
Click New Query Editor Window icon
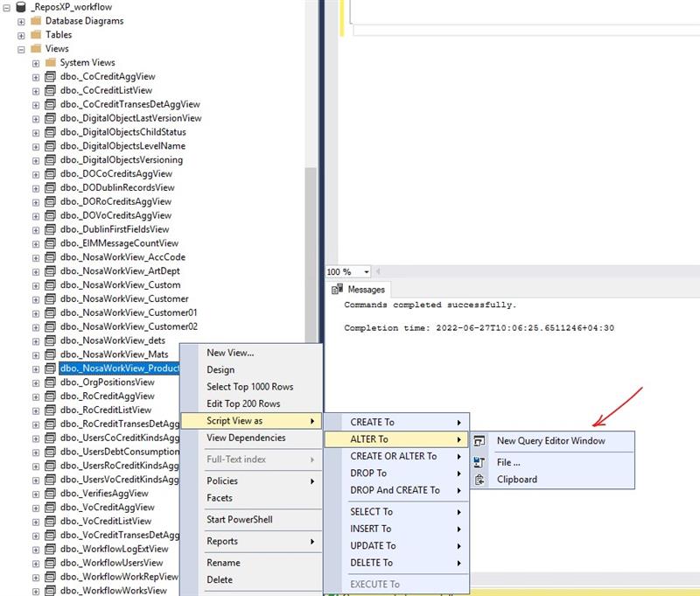479,441
